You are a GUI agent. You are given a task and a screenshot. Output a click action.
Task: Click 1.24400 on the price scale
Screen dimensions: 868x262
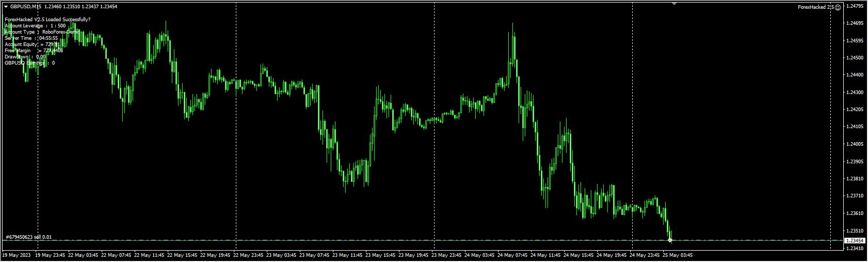[855, 75]
